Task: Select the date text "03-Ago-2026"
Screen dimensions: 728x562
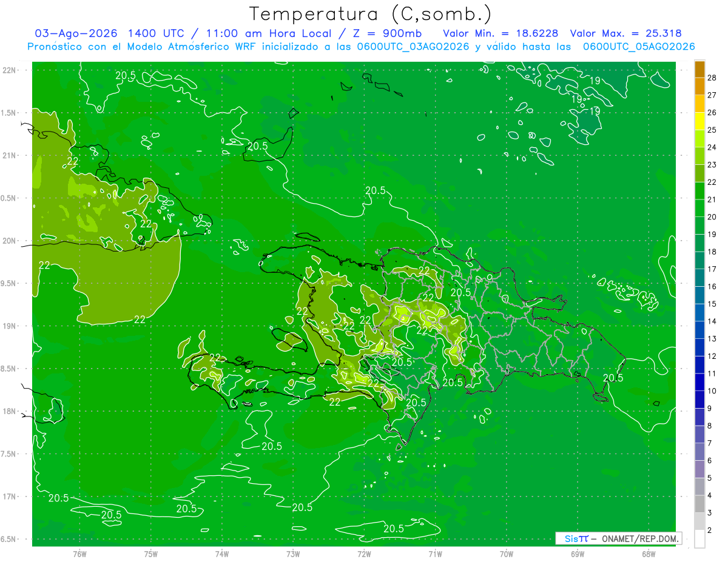Action: (x=76, y=33)
